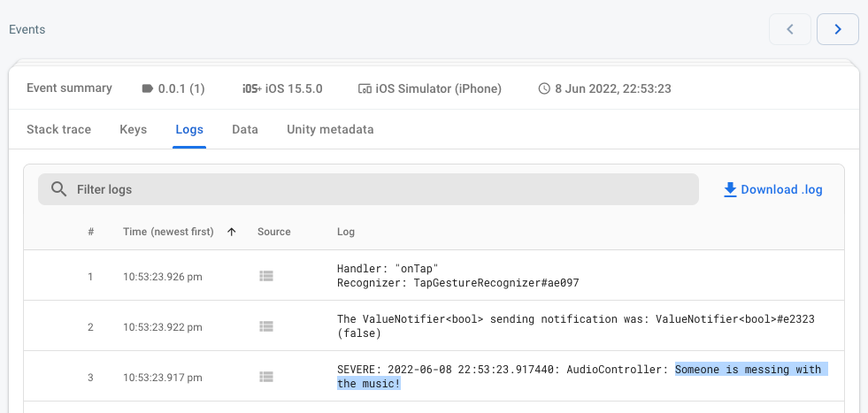Viewport: 868px width, 413px height.
Task: Click row number 2 in the logs table
Action: (x=90, y=327)
